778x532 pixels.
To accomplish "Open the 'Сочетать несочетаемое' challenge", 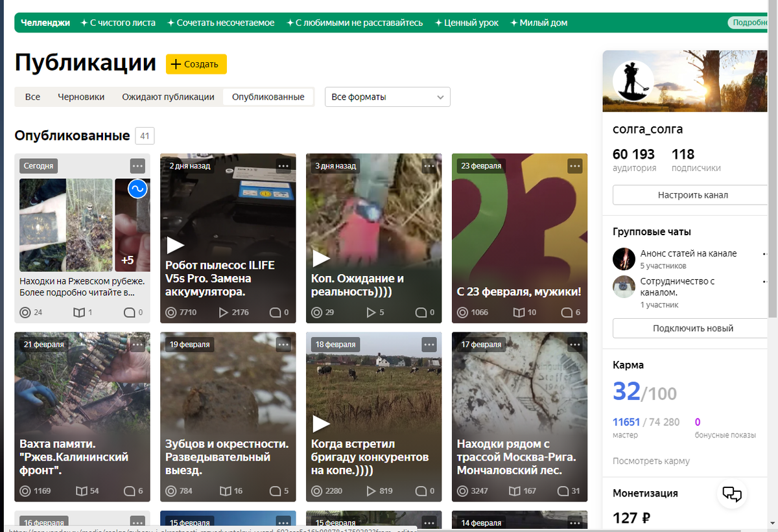I will coord(221,23).
